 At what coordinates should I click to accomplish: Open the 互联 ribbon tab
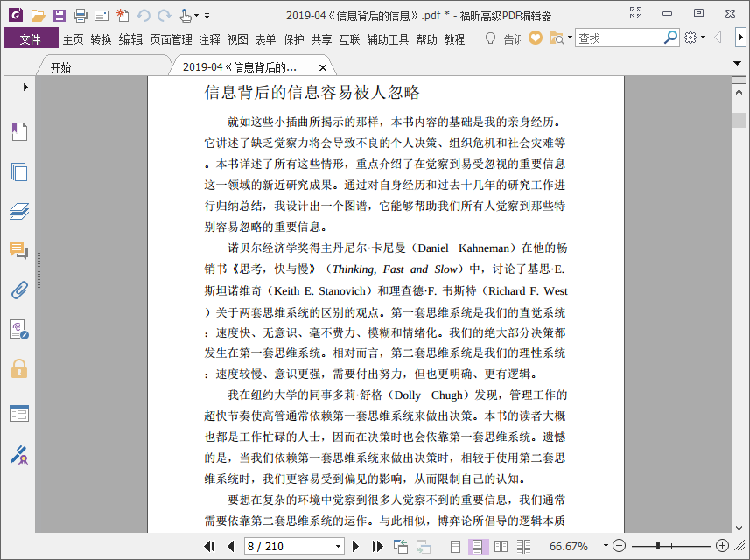349,39
